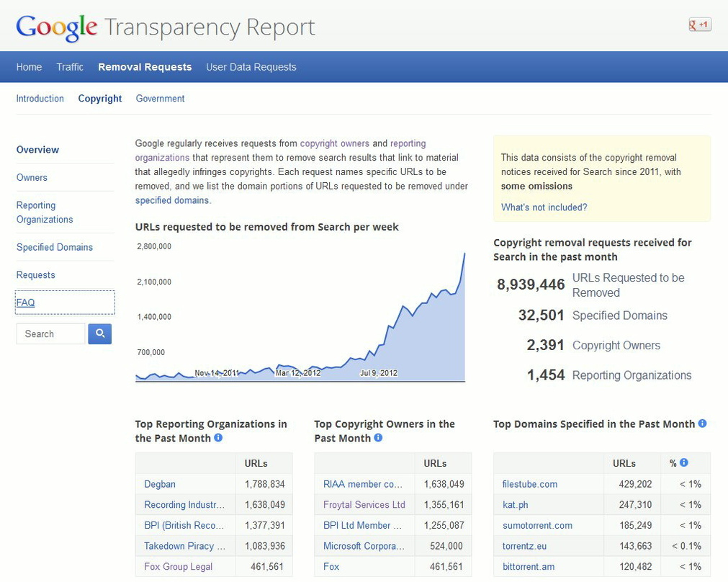This screenshot has height=582, width=728.
Task: Click the blue search magnifier button
Action: point(100,333)
